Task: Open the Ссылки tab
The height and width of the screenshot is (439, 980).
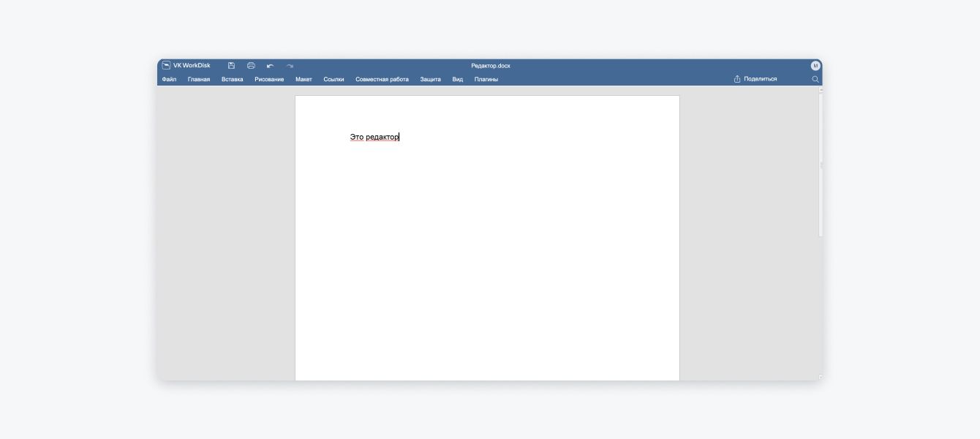Action: (x=333, y=79)
